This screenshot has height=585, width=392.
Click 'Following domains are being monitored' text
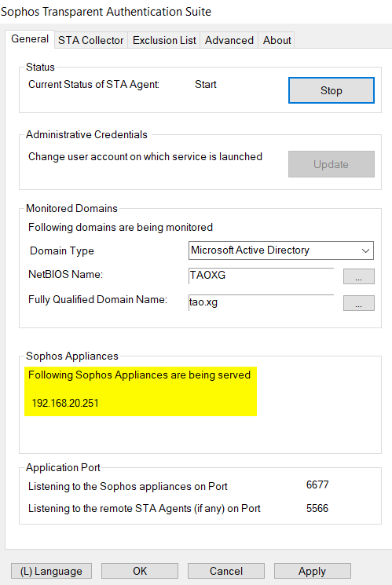coord(120,227)
